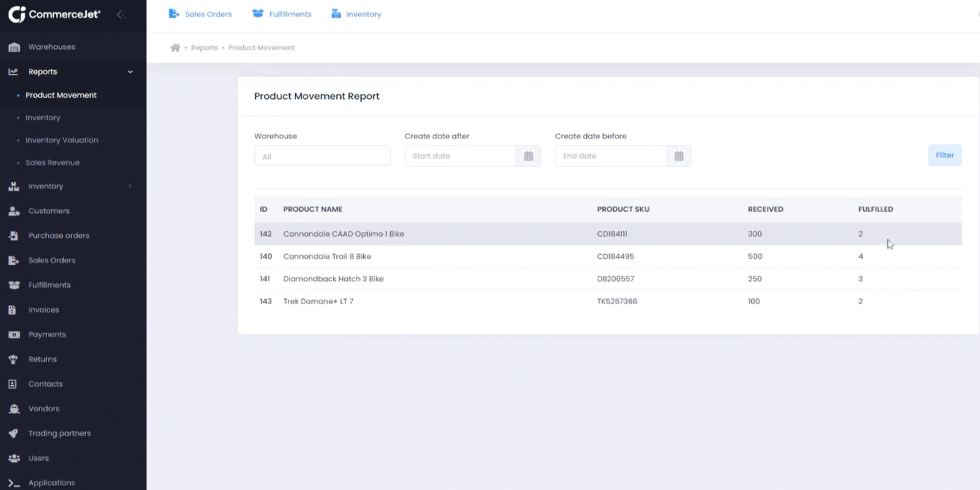The image size is (980, 490).
Task: Collapse the sidebar with the double-chevron icon
Action: pyautogui.click(x=121, y=14)
